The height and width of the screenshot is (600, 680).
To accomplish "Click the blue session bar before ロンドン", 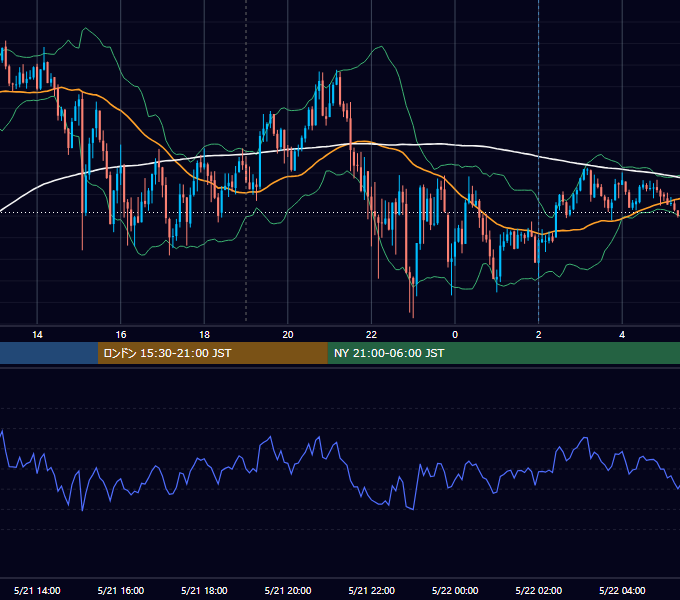I will click(x=49, y=353).
